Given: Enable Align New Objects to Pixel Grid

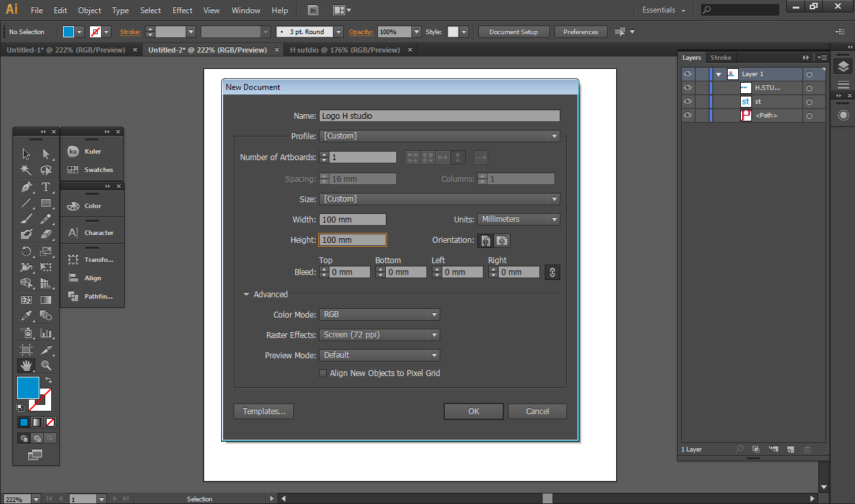Looking at the screenshot, I should (x=323, y=373).
